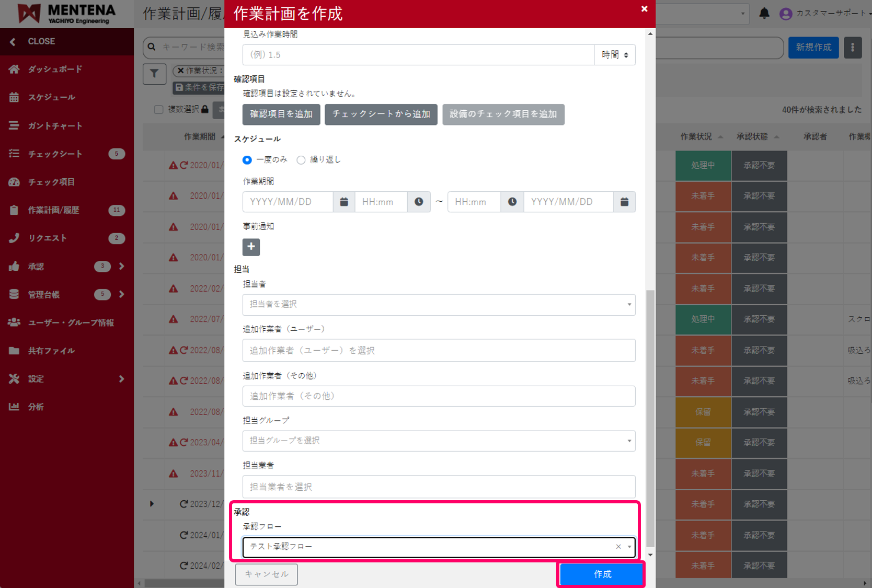The width and height of the screenshot is (872, 588).
Task: Change the 時間 unit selector
Action: click(614, 55)
